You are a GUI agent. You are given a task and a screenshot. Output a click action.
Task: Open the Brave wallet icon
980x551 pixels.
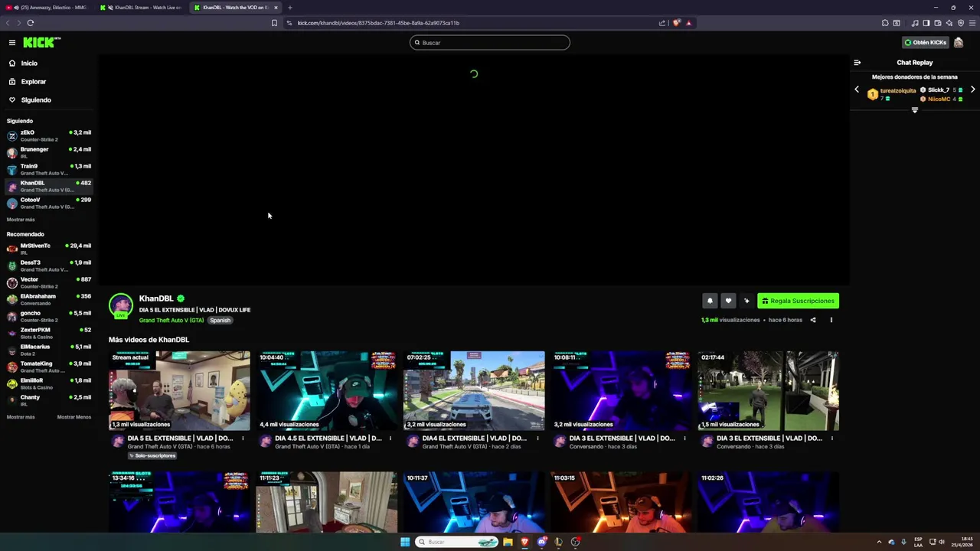click(937, 23)
